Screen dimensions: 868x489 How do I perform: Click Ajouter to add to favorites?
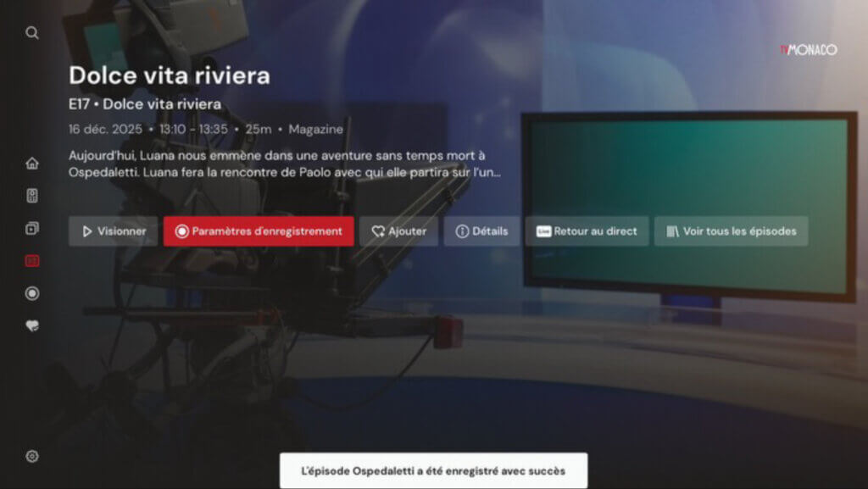[398, 231]
